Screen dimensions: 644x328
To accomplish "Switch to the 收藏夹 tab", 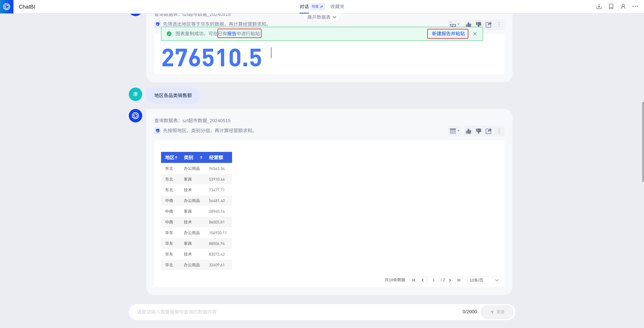I will coord(337,7).
